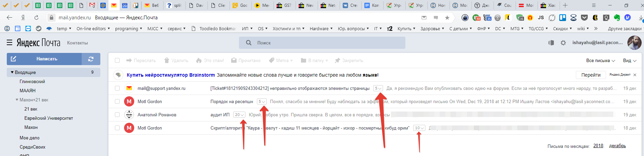
Task: Tick the select-all checkbox in the mail toolbar
Action: click(117, 60)
